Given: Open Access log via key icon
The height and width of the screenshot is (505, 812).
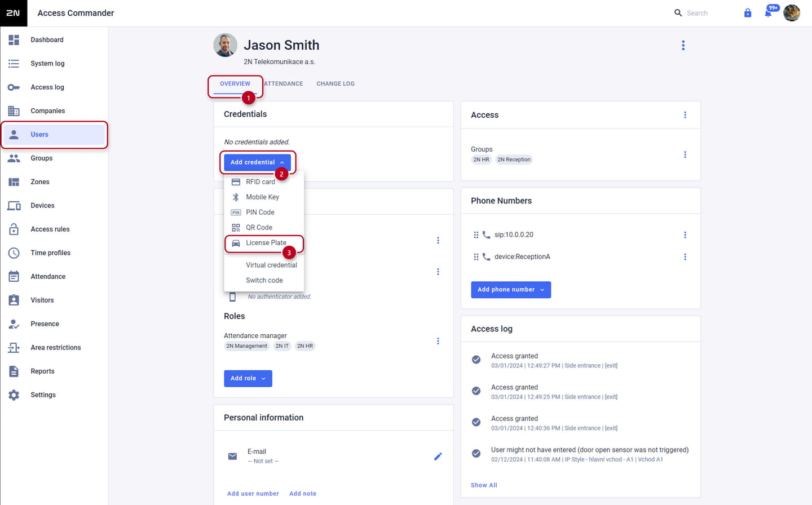Looking at the screenshot, I should [14, 87].
